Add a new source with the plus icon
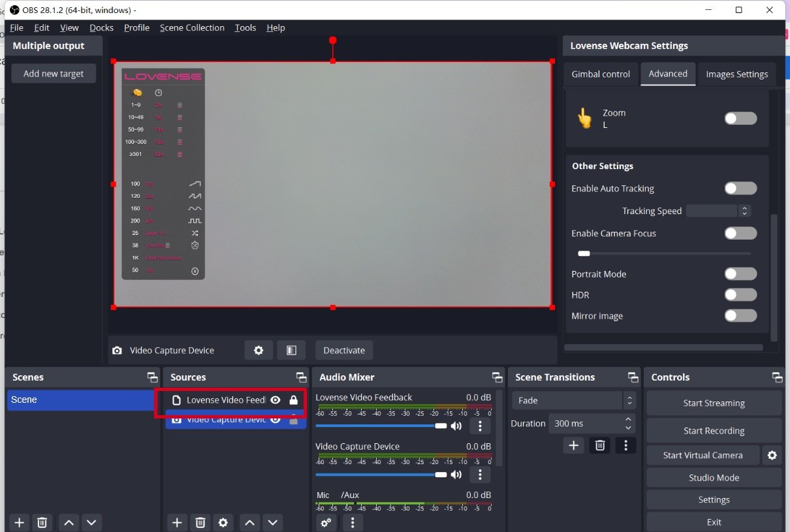 177,522
